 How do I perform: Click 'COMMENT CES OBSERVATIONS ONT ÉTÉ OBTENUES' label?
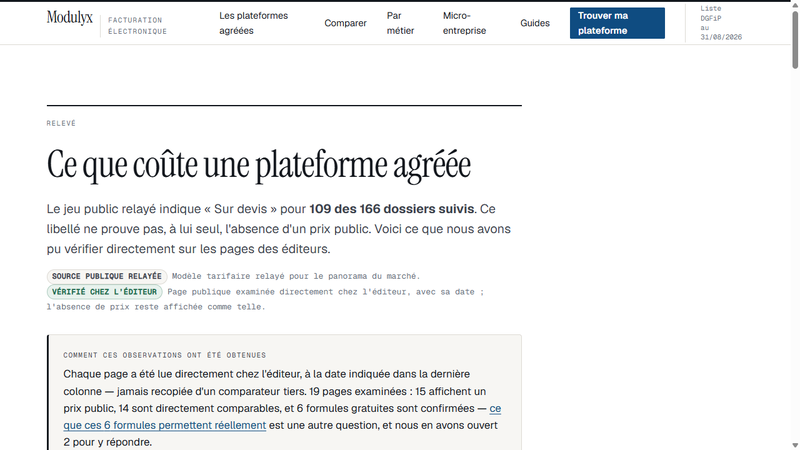click(165, 355)
